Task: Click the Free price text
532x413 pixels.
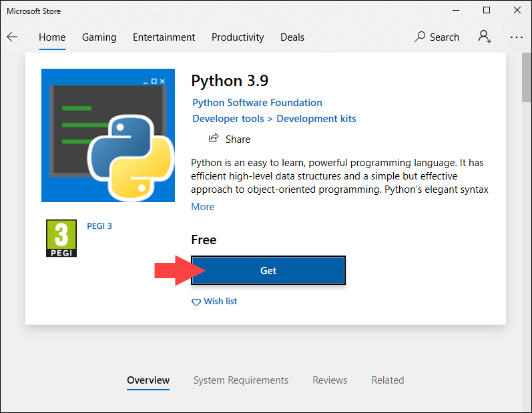Action: pos(204,240)
